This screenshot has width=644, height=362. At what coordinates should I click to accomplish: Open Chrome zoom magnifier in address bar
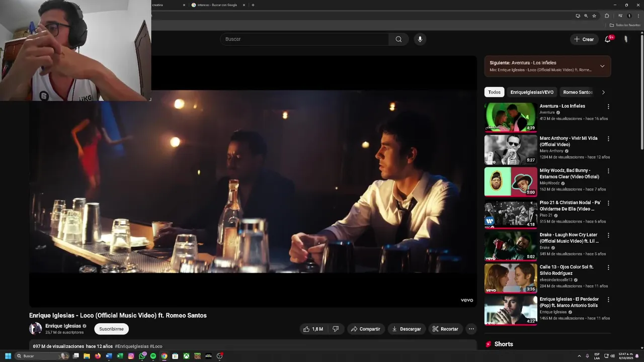586,16
